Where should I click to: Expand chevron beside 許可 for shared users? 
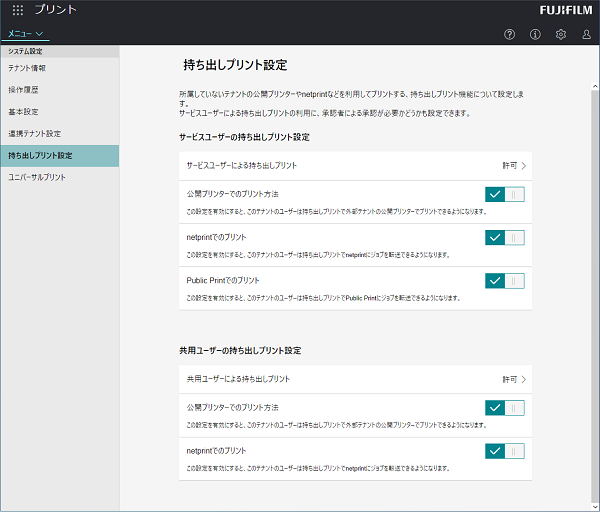(x=523, y=379)
